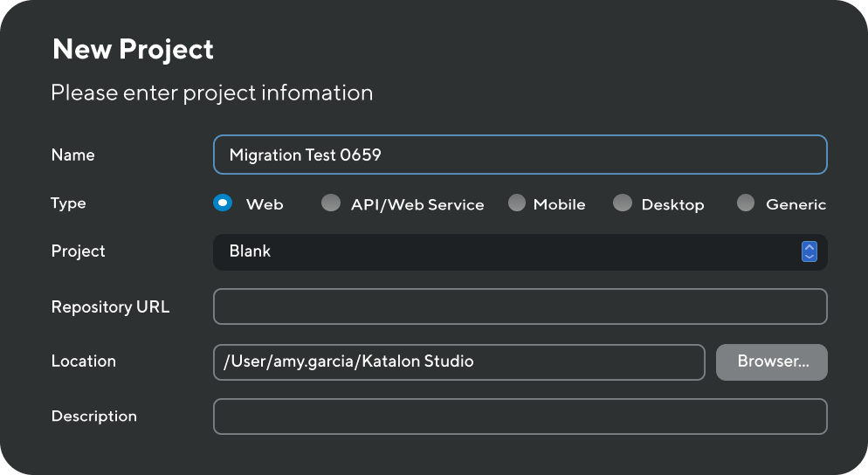Viewport: 868px width, 475px height.
Task: Click the Location path text field
Action: [459, 362]
